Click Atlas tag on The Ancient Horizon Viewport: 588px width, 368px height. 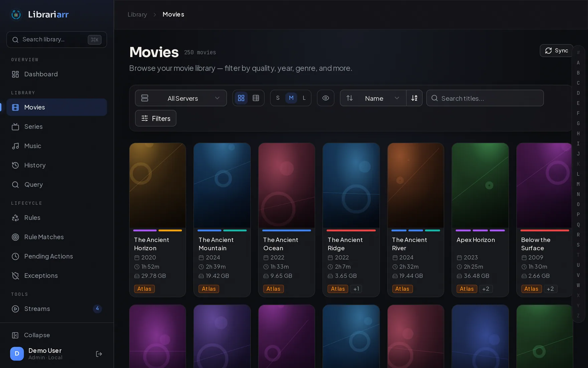pos(144,289)
